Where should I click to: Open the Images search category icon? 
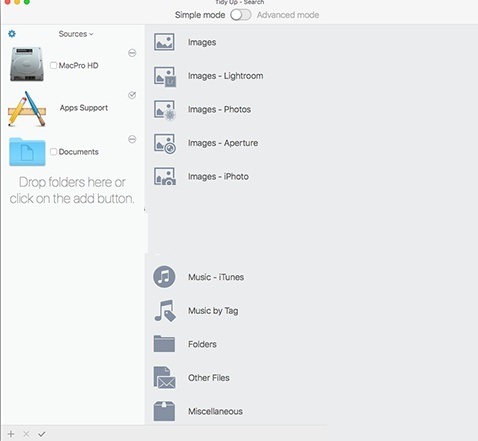pos(164,42)
